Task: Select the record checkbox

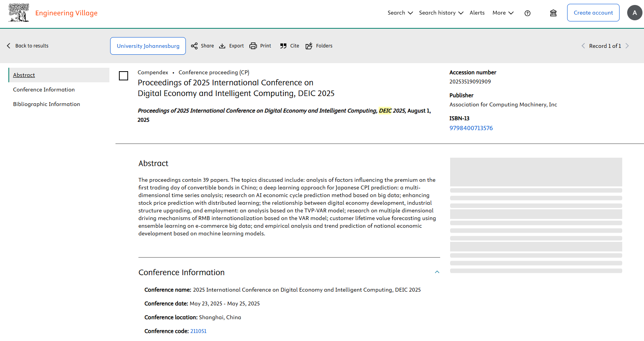Action: point(124,76)
